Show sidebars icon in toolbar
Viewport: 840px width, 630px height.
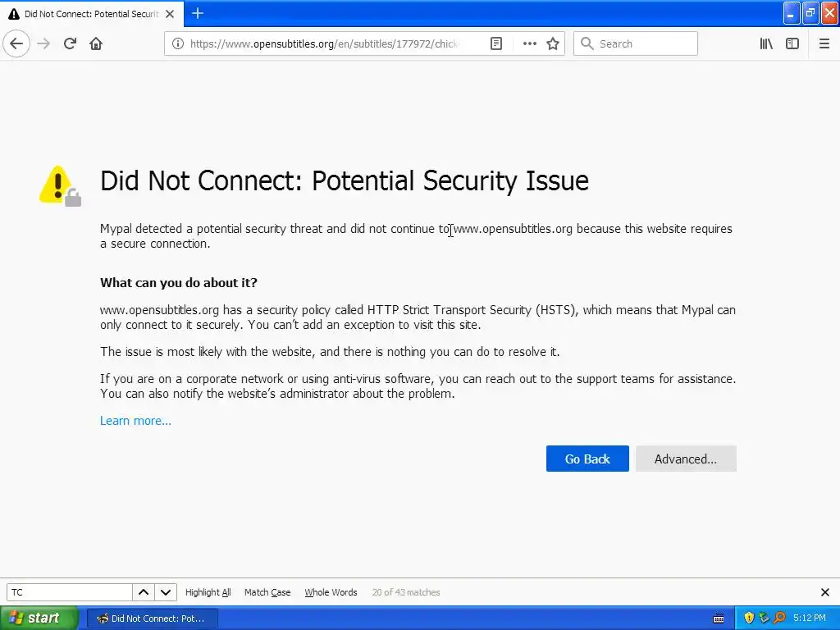click(x=792, y=43)
